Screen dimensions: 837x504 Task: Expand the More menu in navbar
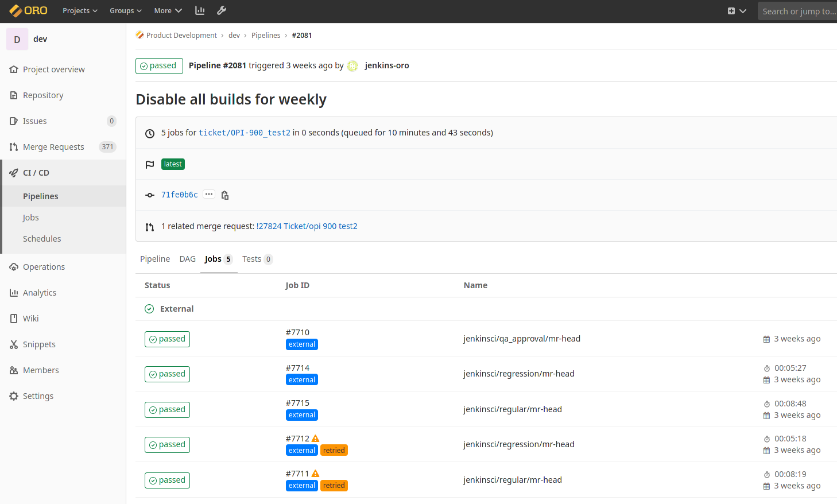[168, 10]
